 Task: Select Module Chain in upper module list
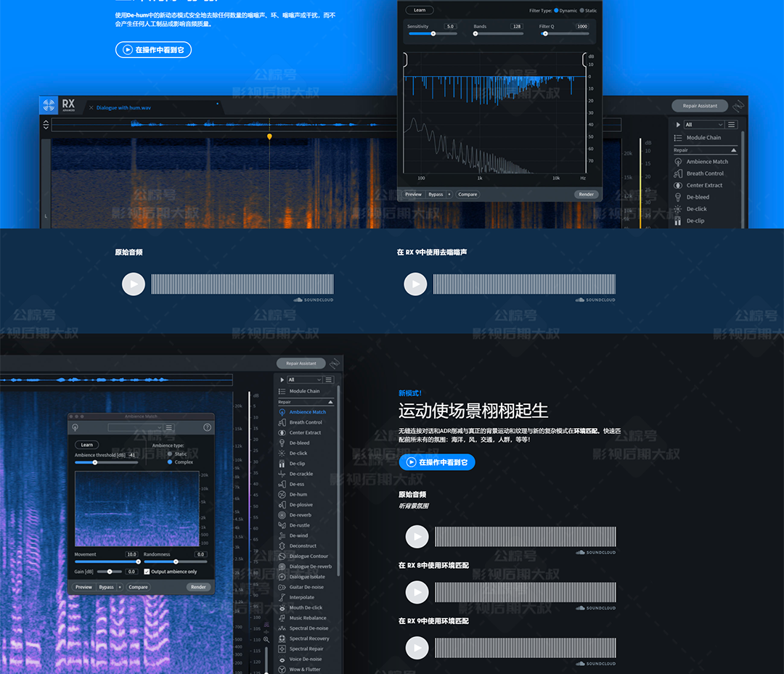click(x=703, y=137)
